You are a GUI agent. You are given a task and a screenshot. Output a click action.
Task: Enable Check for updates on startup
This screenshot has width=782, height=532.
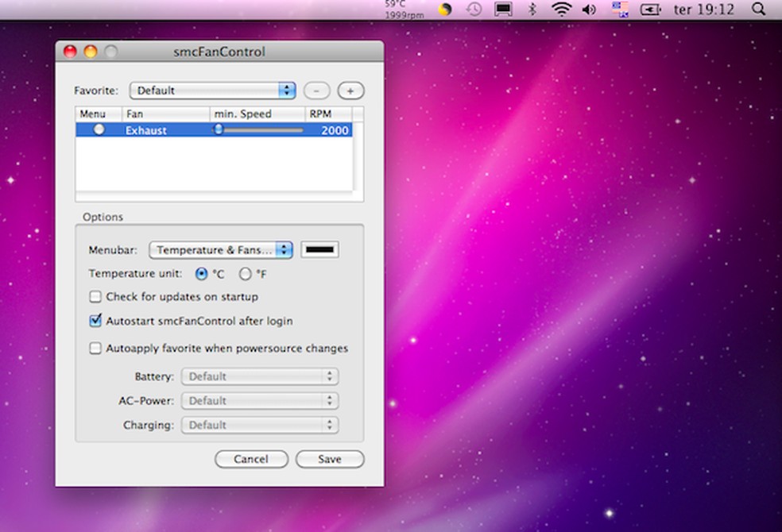95,297
